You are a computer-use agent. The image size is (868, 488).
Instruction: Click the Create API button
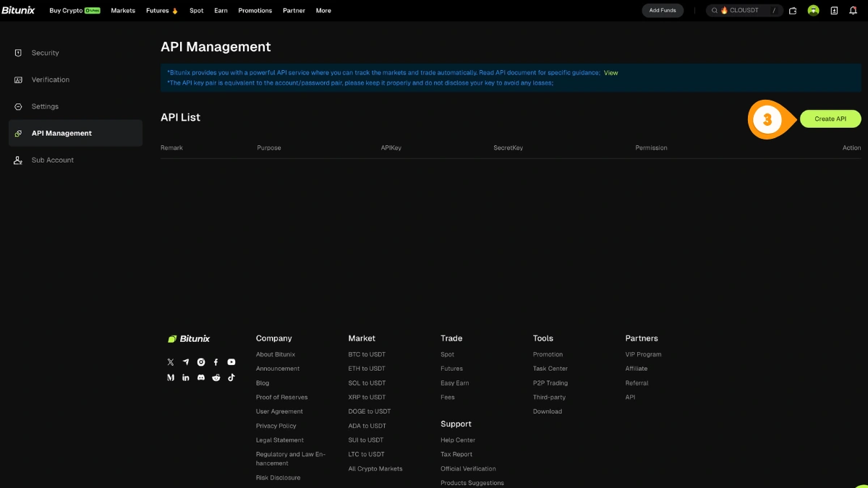830,119
